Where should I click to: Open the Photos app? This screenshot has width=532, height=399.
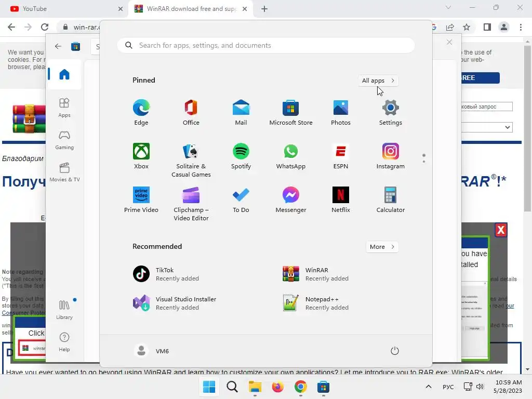[x=341, y=113]
